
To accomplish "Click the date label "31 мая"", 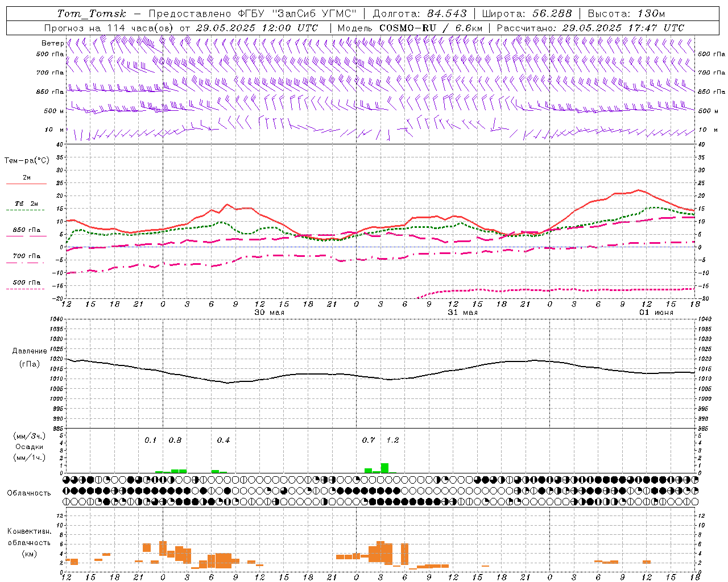I will 462,313.
